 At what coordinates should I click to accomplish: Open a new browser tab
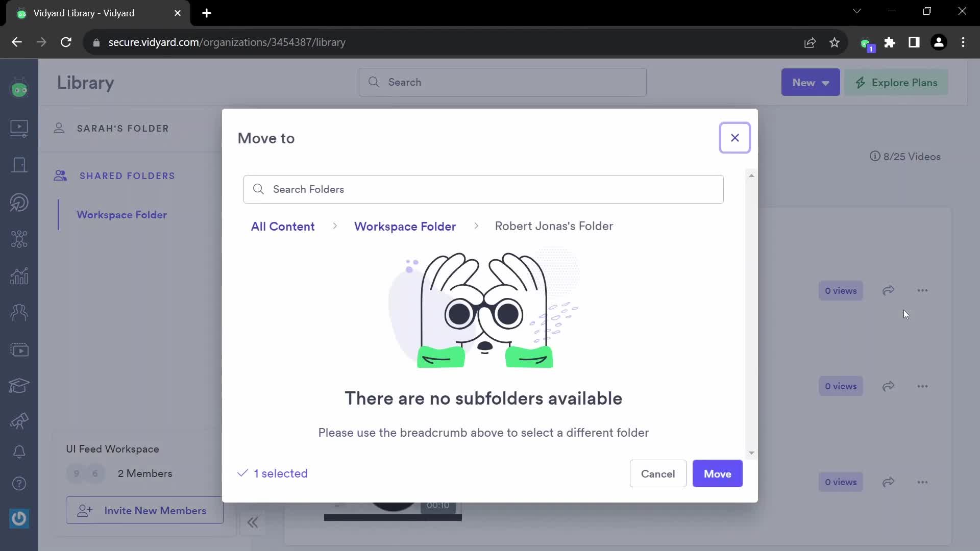[x=207, y=13]
